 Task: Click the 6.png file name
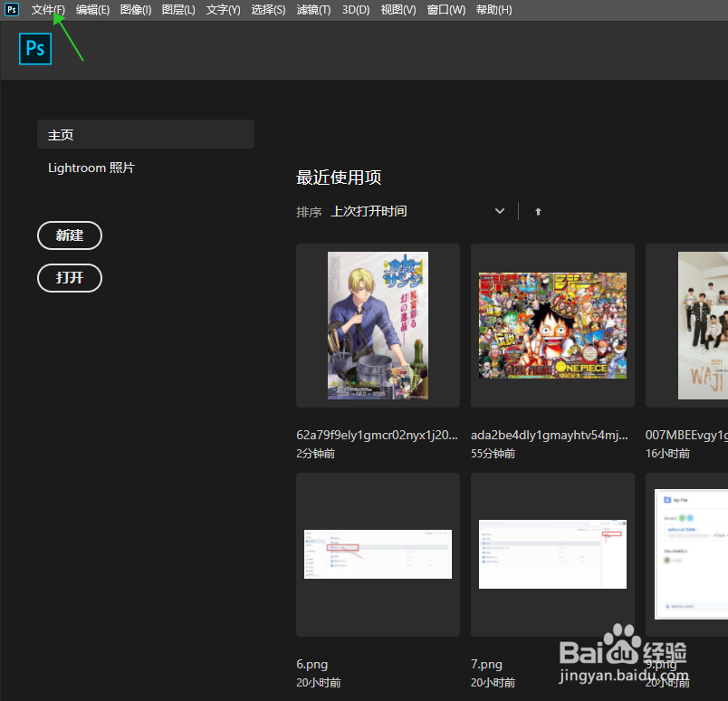[x=312, y=664]
